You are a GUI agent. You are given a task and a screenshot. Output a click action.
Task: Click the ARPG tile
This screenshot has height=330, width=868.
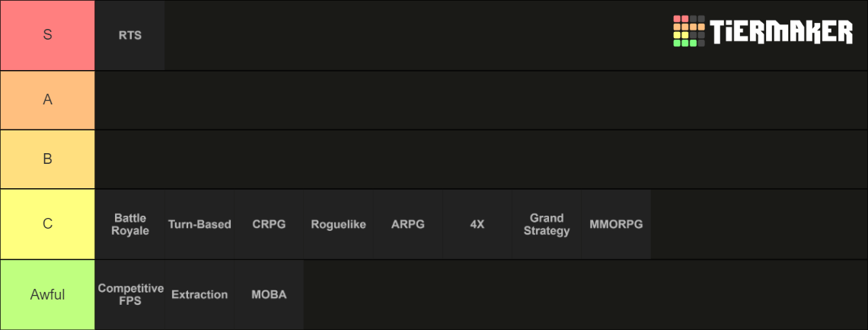407,224
